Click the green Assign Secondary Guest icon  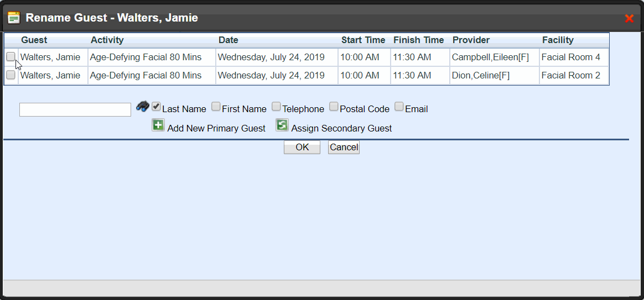[282, 125]
